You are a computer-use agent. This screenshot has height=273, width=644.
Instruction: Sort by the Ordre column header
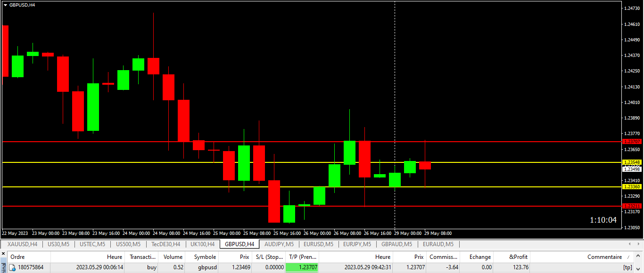[29, 257]
